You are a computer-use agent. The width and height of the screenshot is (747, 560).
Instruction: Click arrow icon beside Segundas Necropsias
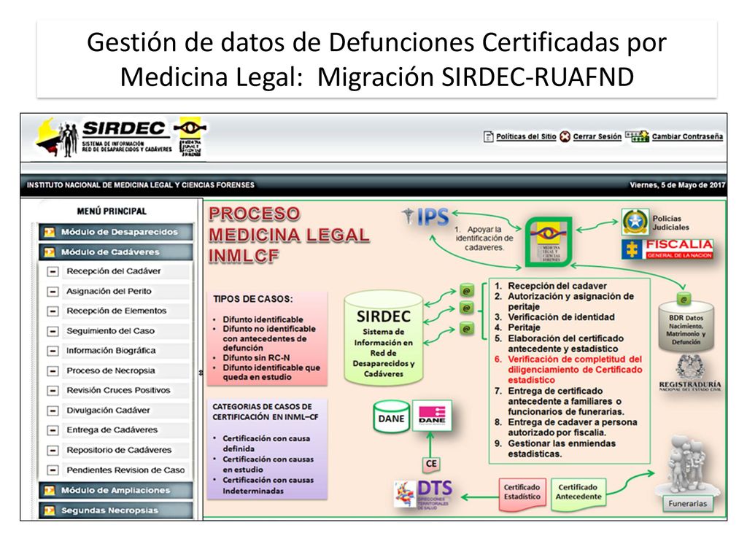(49, 510)
